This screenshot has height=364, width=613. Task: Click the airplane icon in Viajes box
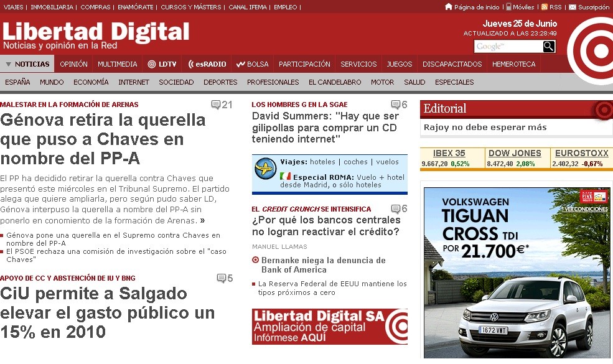coord(266,169)
